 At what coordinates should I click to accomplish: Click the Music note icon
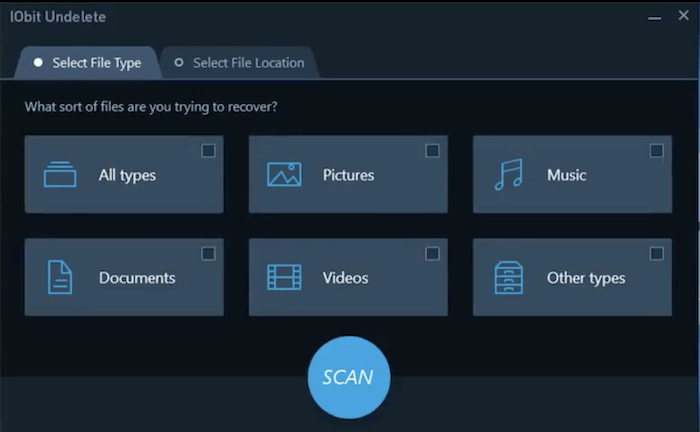coord(509,174)
